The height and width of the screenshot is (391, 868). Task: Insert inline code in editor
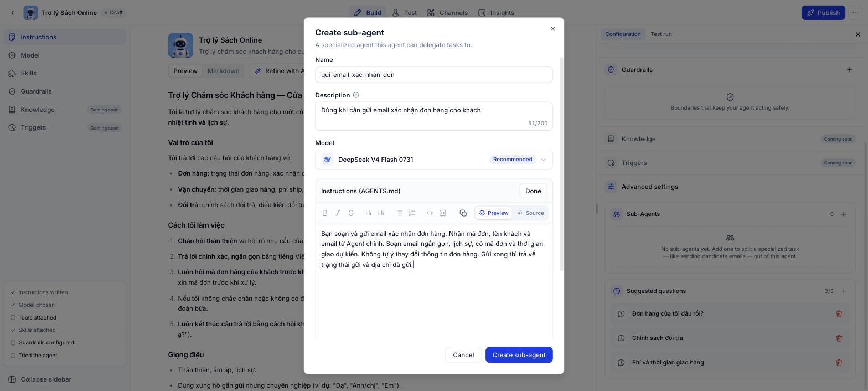tap(430, 213)
